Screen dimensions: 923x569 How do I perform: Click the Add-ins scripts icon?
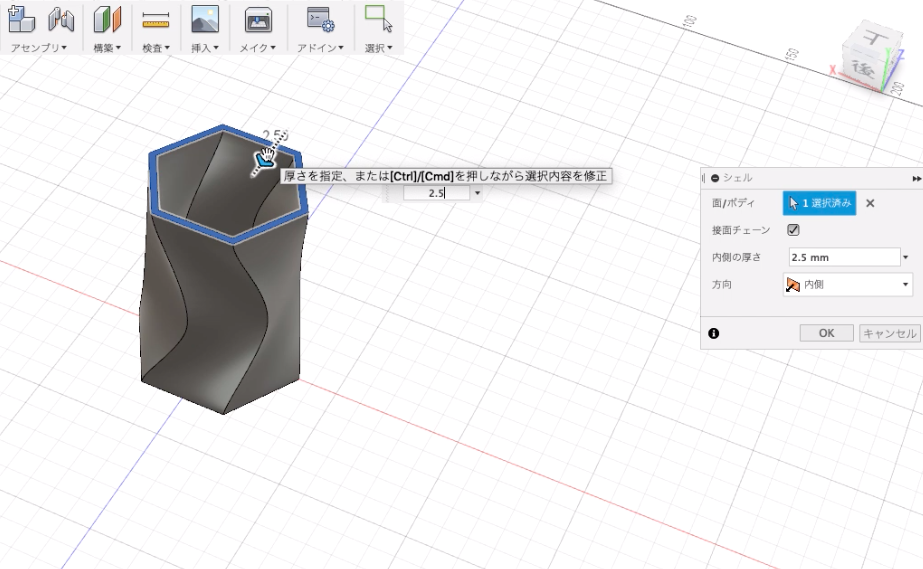pyautogui.click(x=320, y=19)
